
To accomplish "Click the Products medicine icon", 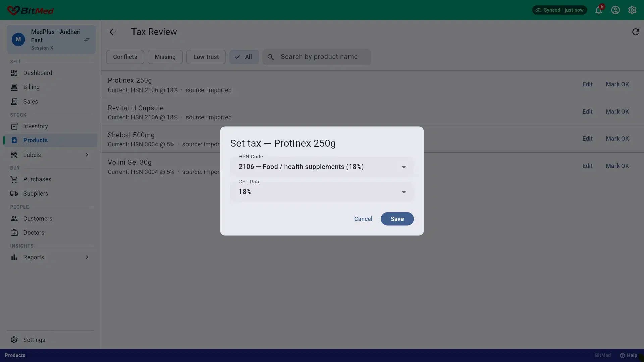I will coord(14,140).
